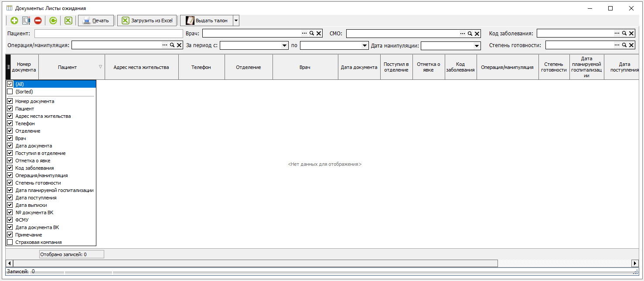The image size is (644, 281).
Task: Click the right arrow of horizontal scrollbar
Action: coord(635,263)
